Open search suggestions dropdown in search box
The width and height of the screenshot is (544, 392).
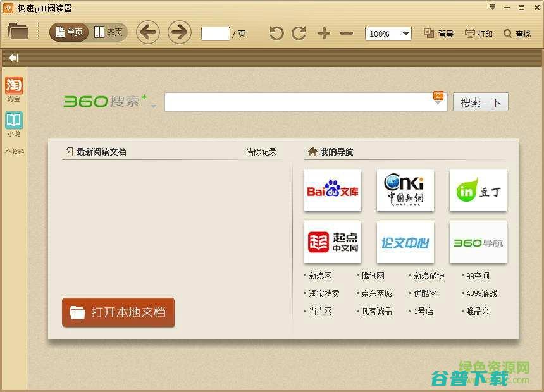[438, 98]
